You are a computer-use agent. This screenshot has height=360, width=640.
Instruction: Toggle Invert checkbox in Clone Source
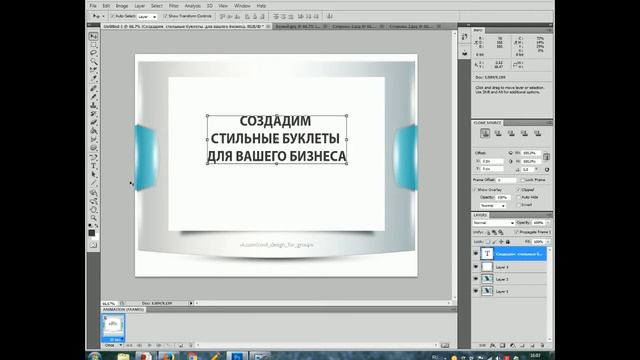coord(518,205)
